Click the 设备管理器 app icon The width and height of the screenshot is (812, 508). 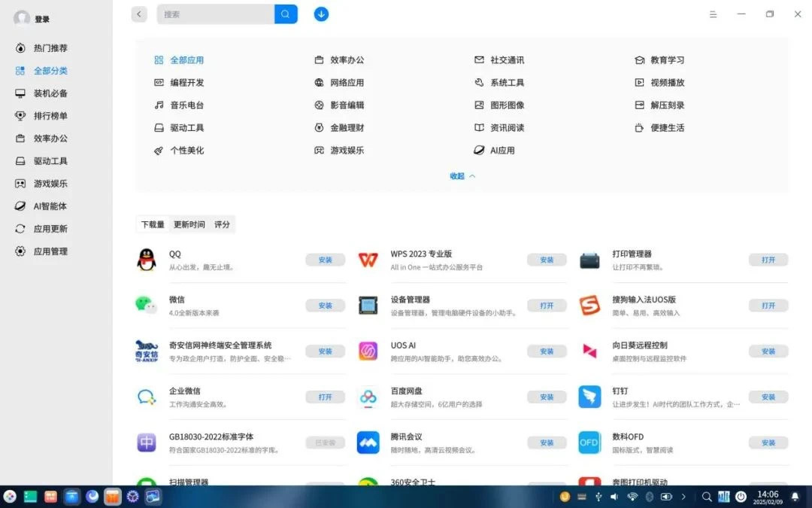point(368,306)
